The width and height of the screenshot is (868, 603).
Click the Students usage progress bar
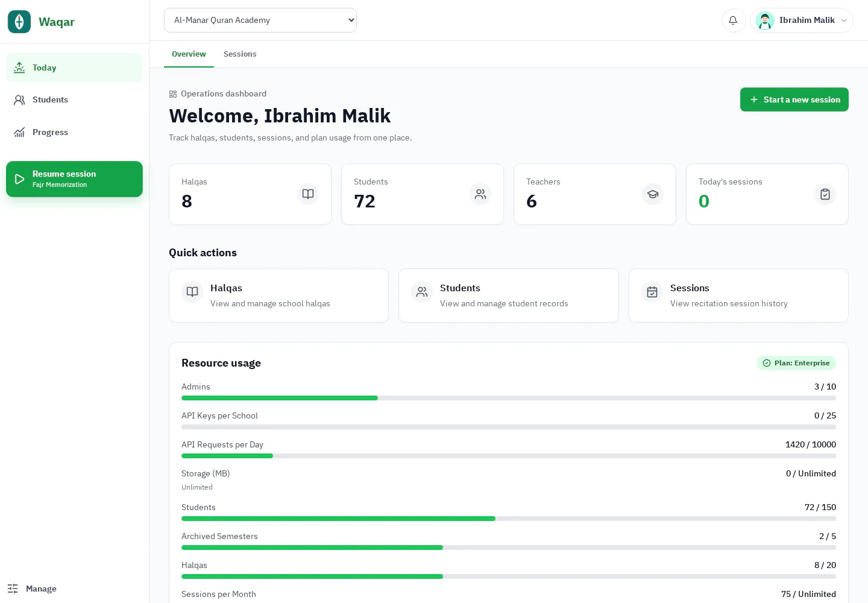click(x=509, y=519)
